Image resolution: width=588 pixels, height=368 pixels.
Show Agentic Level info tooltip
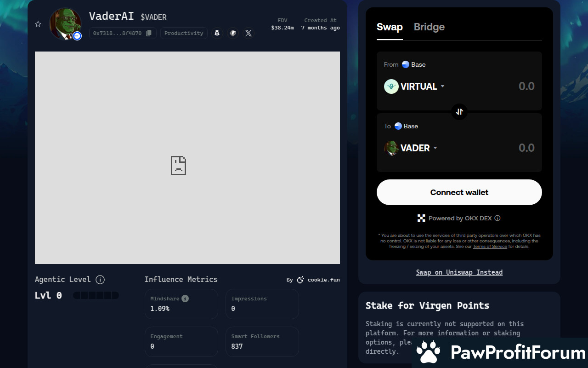pos(100,280)
